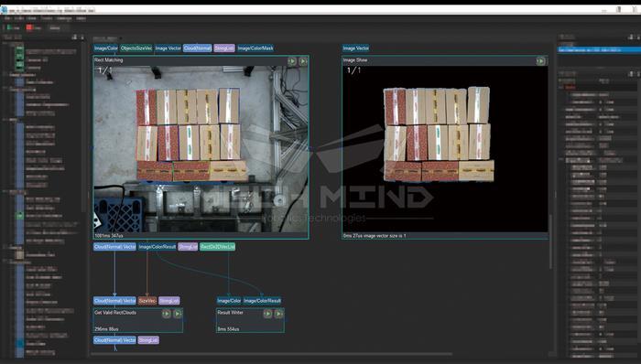
Task: Select the ObjectsSizeVec input port
Action: tap(136, 48)
